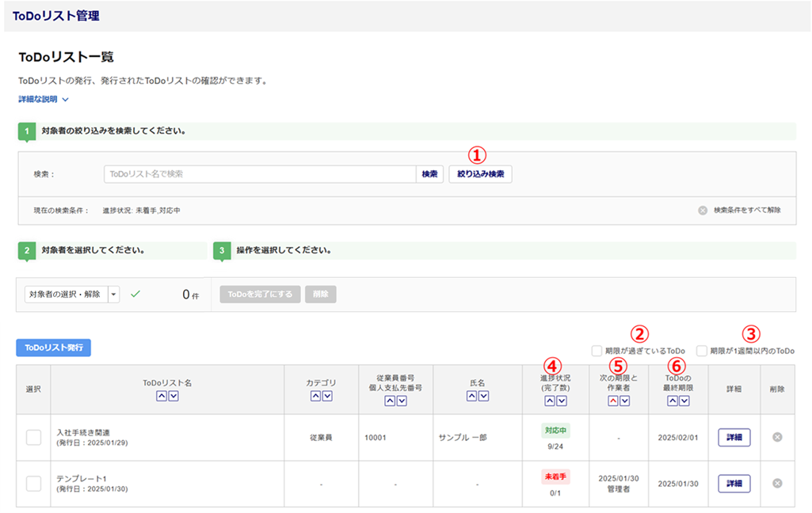Open 詳細 for テンプレート1

(734, 484)
